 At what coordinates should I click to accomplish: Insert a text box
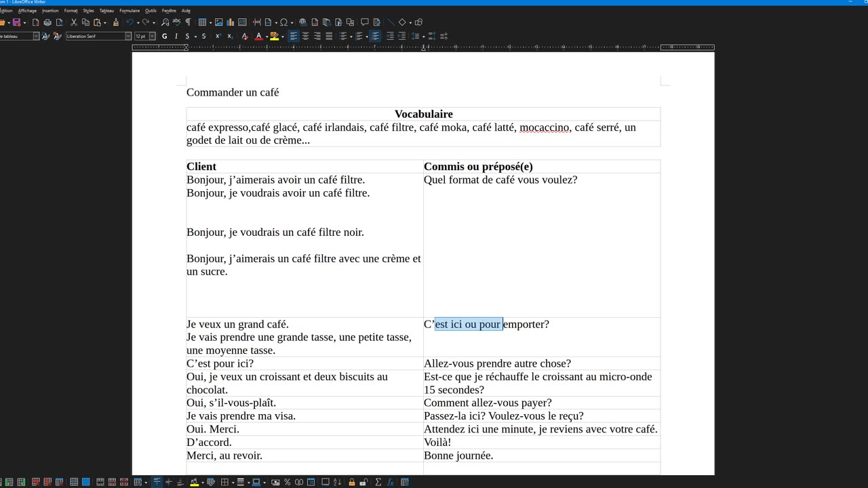(242, 22)
